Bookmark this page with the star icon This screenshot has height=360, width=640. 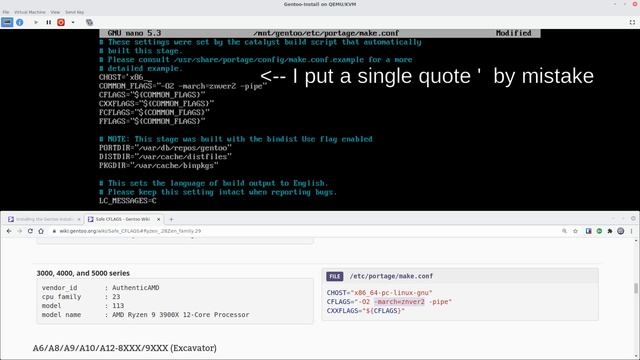point(576,231)
